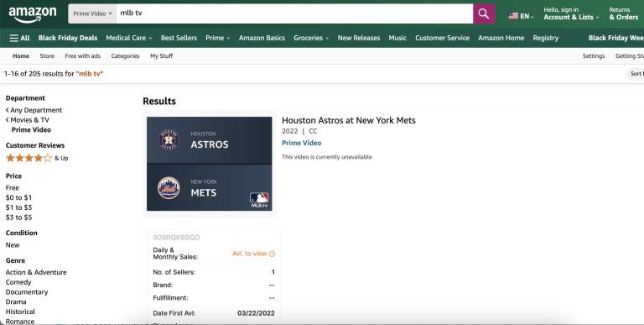Open Prime Video Settings
This screenshot has width=644, height=325.
(x=594, y=56)
